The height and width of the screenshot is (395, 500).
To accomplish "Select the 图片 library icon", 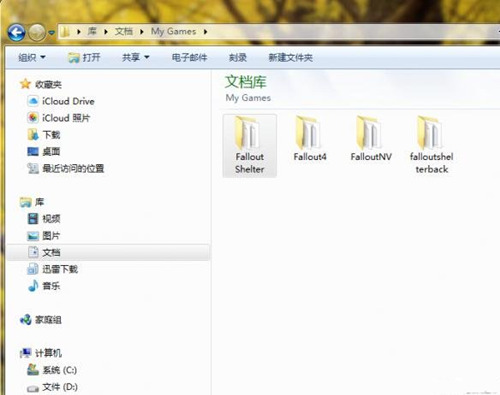I will pyautogui.click(x=33, y=236).
